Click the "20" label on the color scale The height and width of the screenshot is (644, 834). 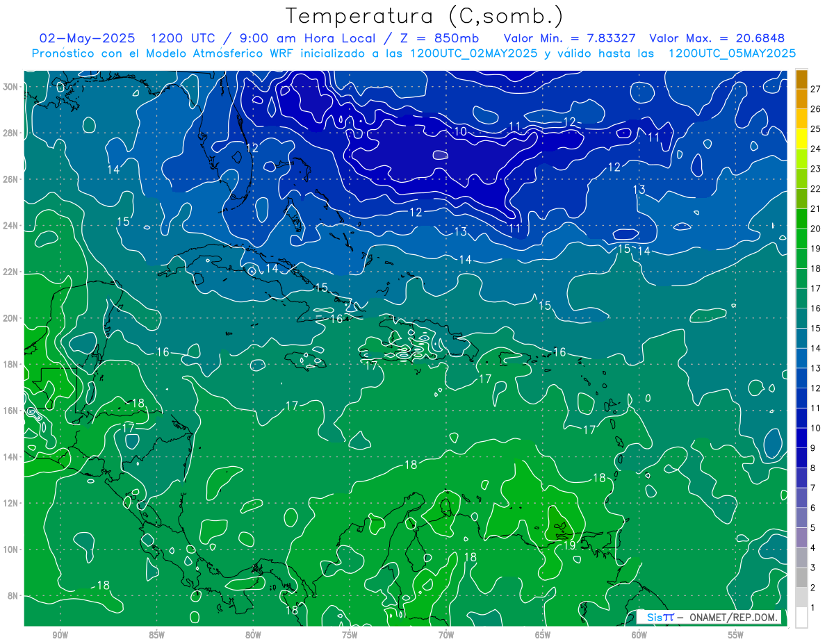[x=815, y=229]
